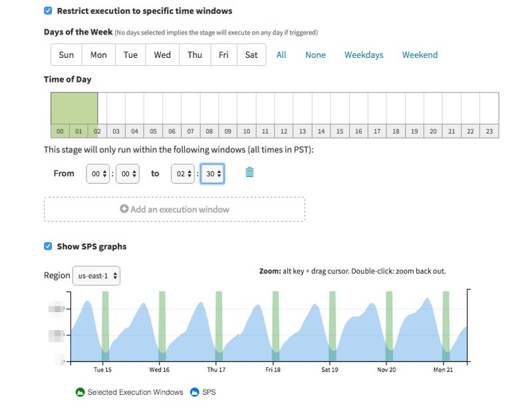Open the To minute selector showing 30
Viewport: 532px width, 408px height.
pos(212,174)
